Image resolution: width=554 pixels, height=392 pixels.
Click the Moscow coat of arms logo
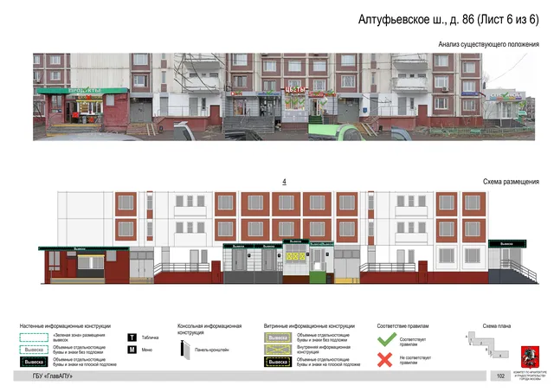click(x=530, y=357)
